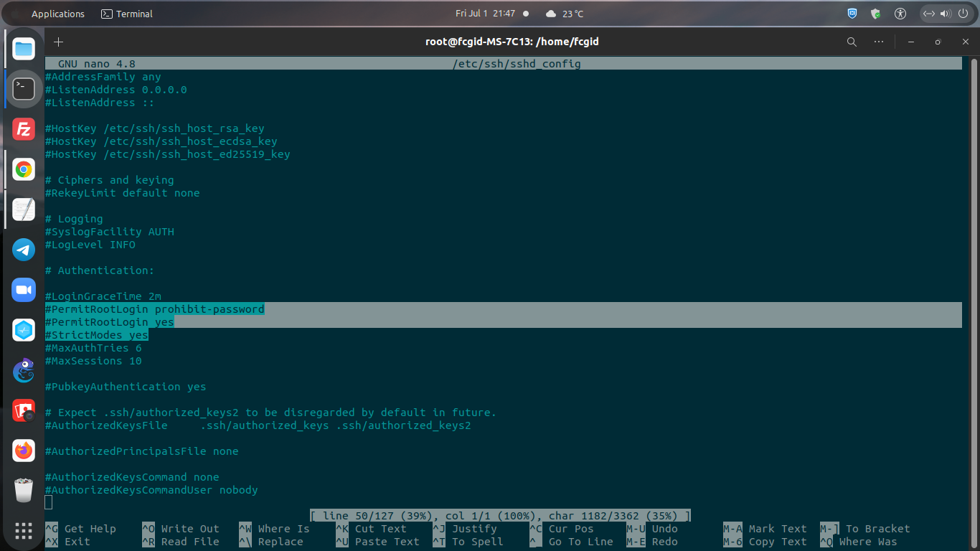980x551 pixels.
Task: Click the blue shield tray icon
Action: tap(852, 14)
